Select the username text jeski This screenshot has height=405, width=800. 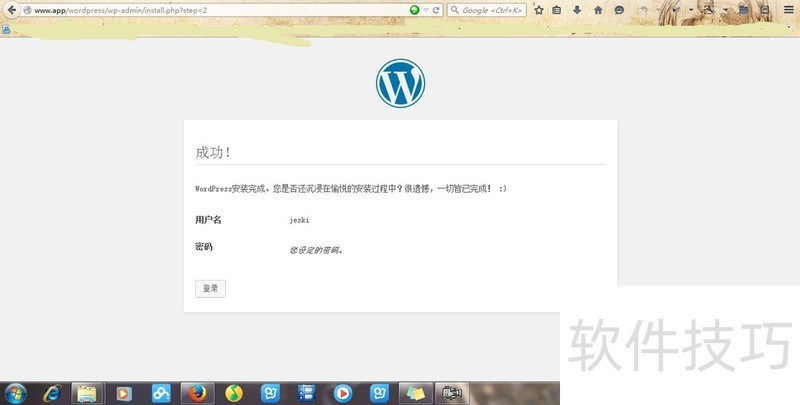click(299, 220)
